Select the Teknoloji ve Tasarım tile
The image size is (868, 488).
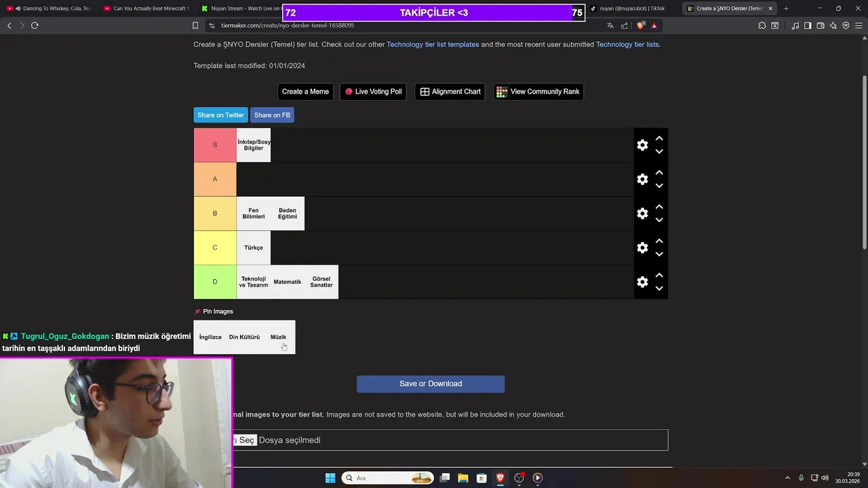(x=254, y=282)
